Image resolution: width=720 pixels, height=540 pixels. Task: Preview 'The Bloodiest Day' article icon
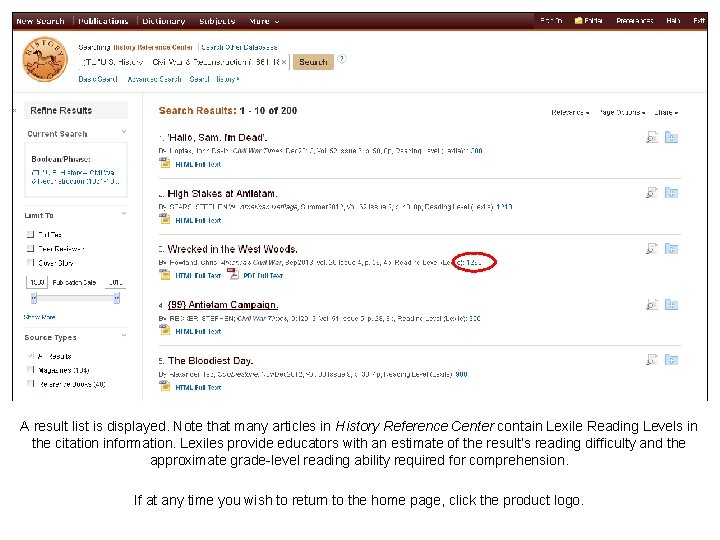click(x=652, y=360)
